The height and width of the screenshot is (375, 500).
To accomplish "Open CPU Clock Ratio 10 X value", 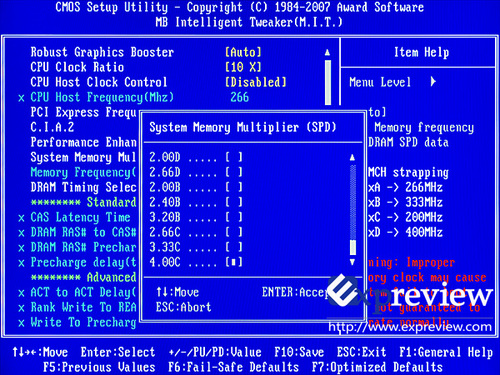I will (x=243, y=67).
